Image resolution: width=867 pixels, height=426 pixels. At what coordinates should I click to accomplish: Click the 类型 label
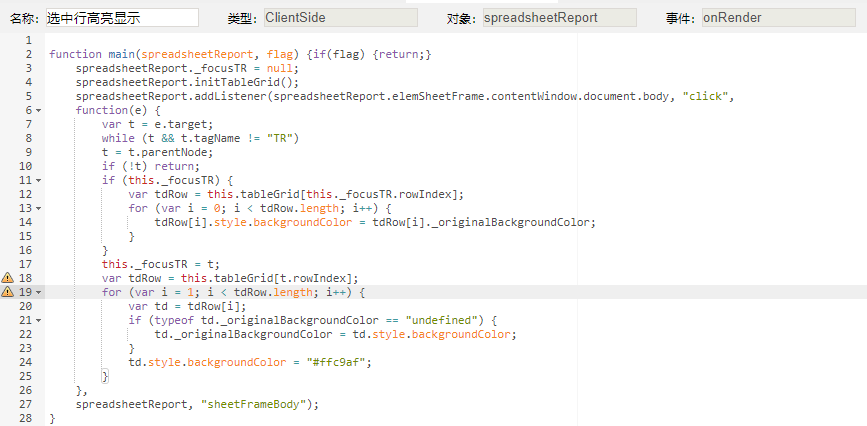(244, 18)
